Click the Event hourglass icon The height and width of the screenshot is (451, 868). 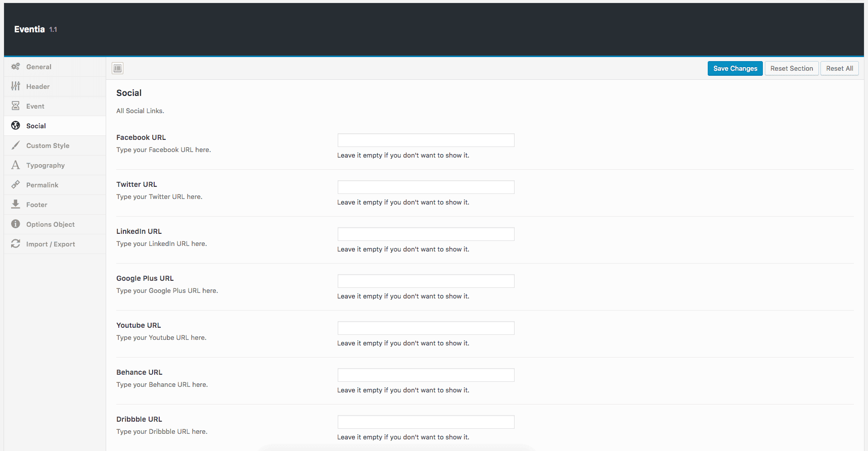[16, 106]
